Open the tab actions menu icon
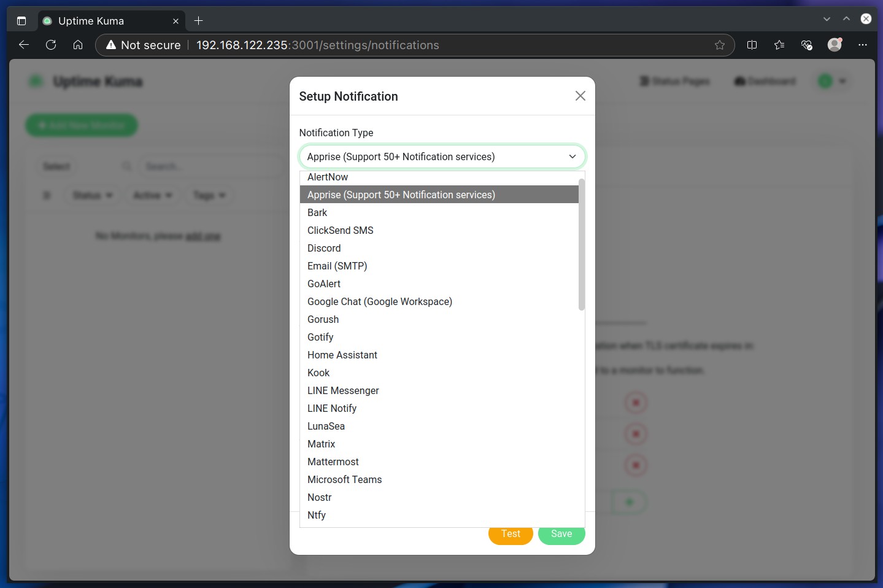This screenshot has width=883, height=588. (21, 21)
